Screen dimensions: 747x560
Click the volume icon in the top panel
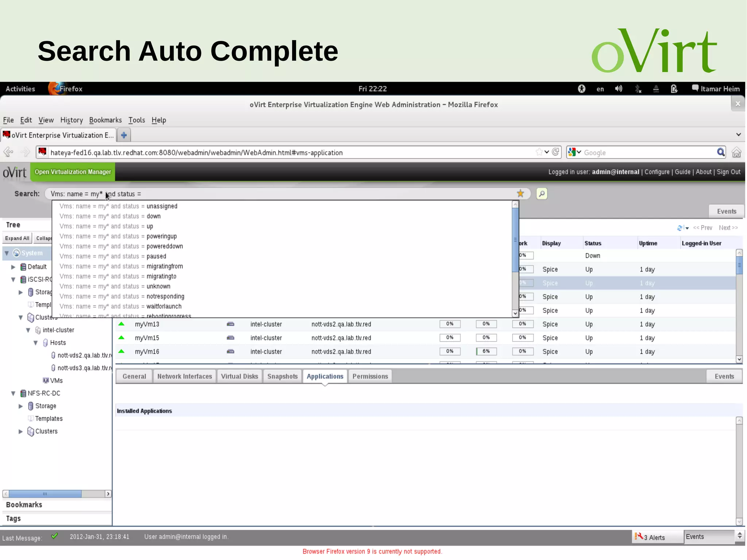619,89
